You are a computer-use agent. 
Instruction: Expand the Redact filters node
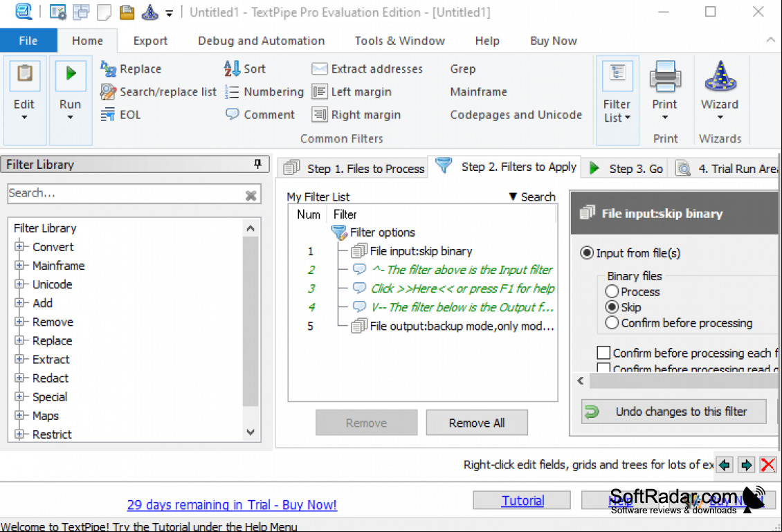pos(19,378)
